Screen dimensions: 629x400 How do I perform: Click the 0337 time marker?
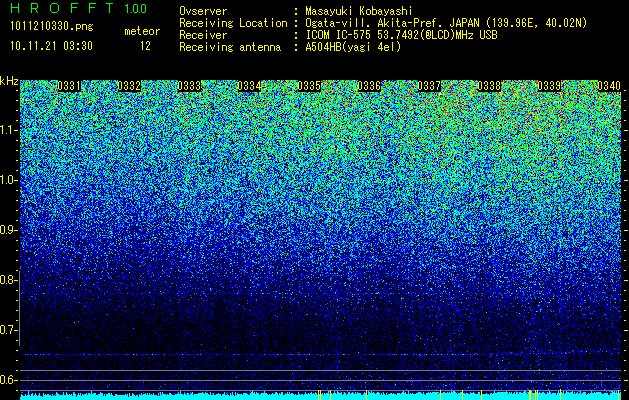429,86
